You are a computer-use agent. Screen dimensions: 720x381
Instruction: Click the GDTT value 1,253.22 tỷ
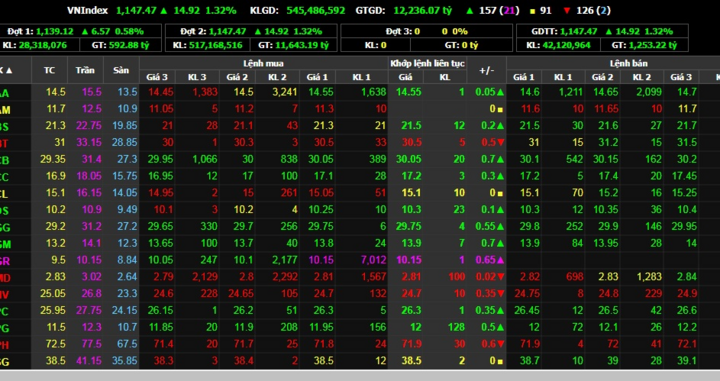point(652,45)
